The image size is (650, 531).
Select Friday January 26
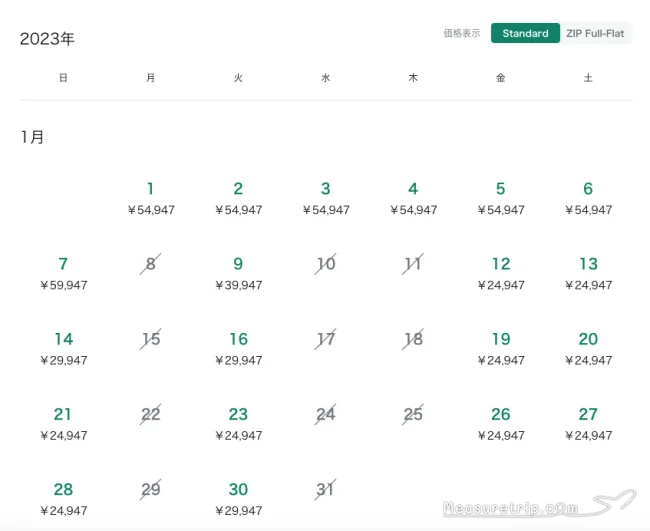(501, 424)
